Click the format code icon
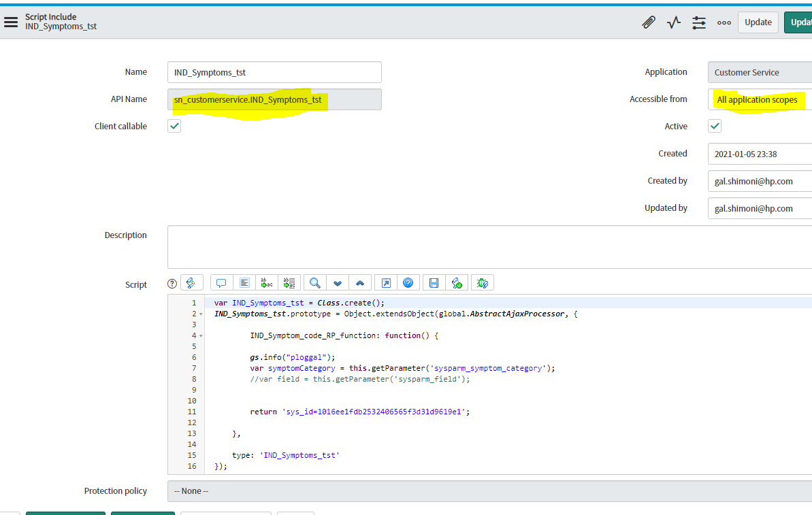812x515 pixels. click(244, 283)
